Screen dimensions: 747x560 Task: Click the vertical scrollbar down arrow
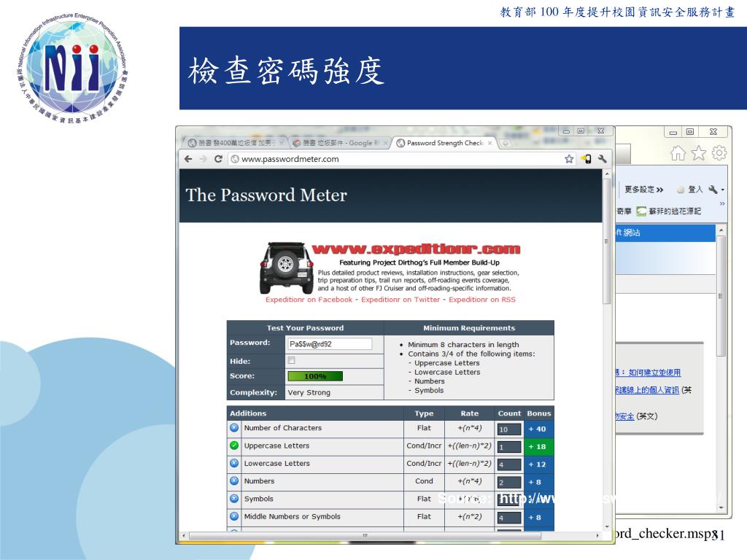[607, 526]
